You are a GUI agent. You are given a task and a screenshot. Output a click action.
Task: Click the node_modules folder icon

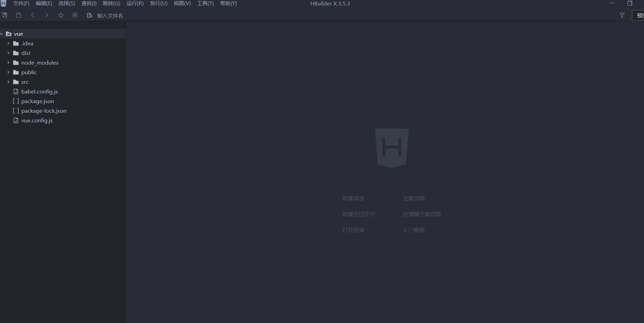[16, 63]
